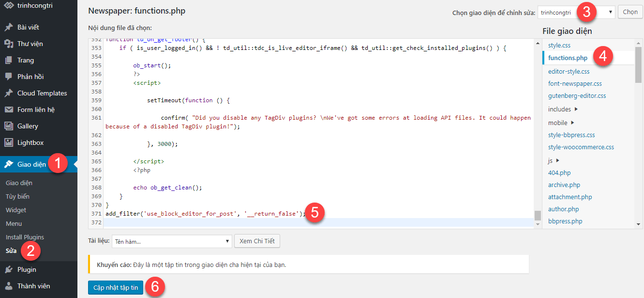The width and height of the screenshot is (644, 298).
Task: Click the setTimeout line in the editor
Action: point(188,100)
